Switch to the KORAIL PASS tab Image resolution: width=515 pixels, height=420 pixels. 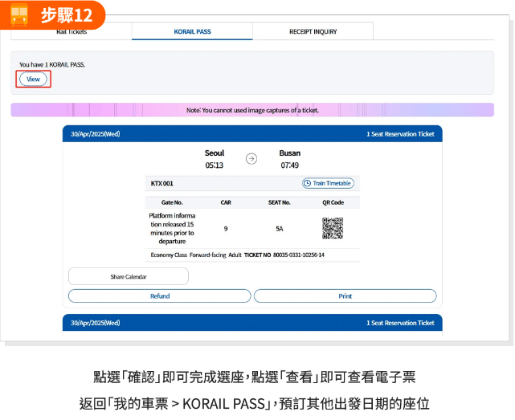pos(192,31)
